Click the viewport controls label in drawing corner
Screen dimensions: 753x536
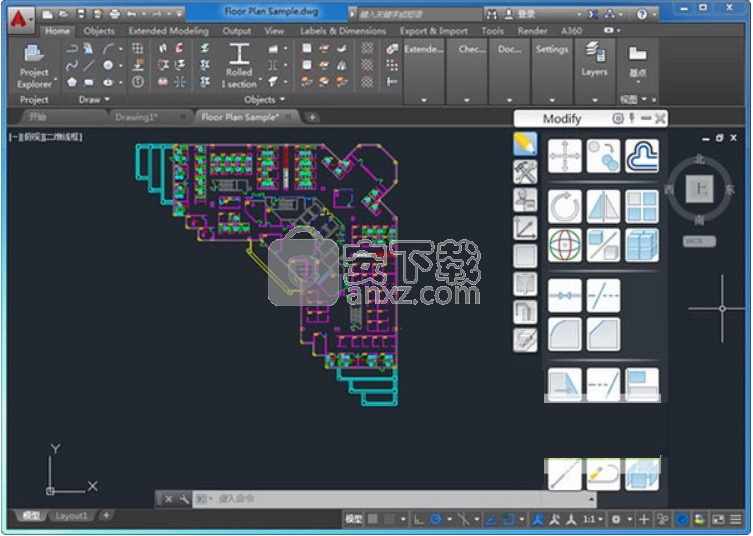click(46, 137)
